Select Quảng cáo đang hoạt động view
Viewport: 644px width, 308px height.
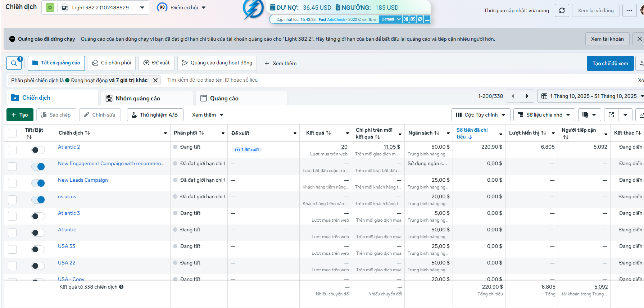click(217, 63)
